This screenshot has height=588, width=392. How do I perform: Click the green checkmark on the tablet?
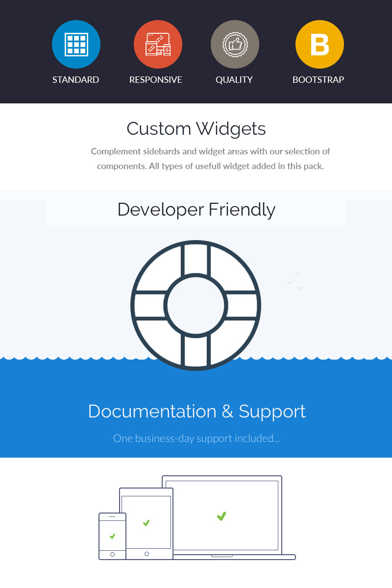[146, 523]
